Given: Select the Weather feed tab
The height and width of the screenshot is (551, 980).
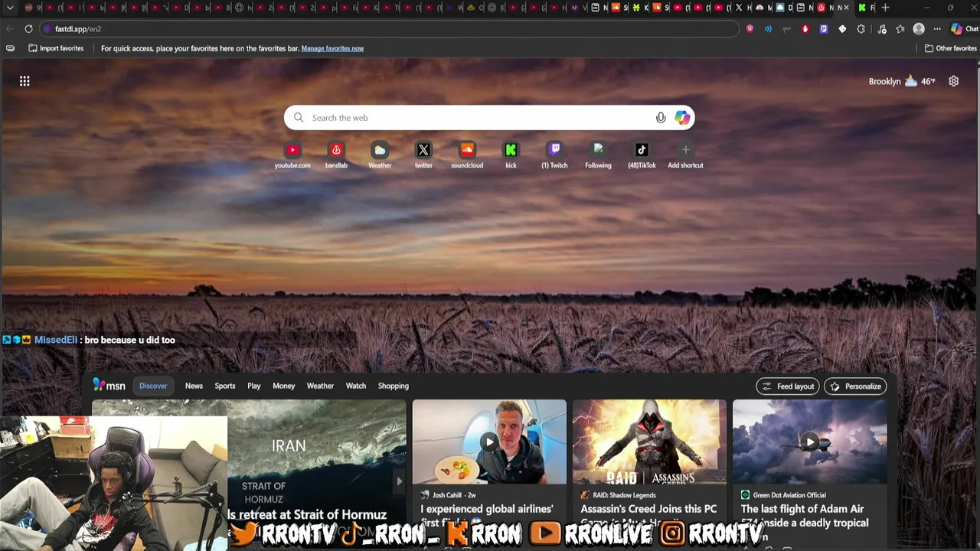Looking at the screenshot, I should 320,386.
